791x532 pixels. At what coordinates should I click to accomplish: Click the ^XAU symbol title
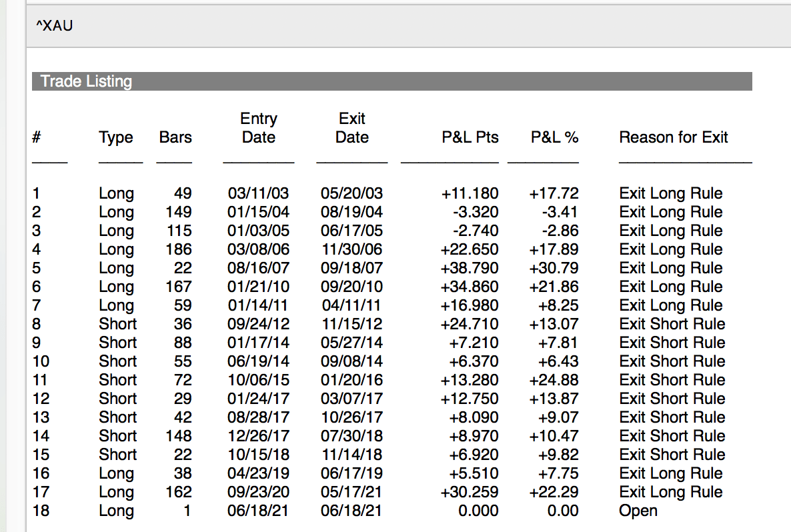(54, 26)
